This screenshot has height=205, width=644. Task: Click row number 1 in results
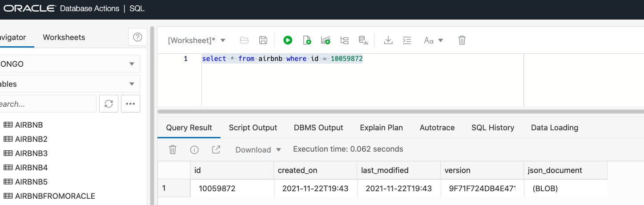(x=174, y=189)
